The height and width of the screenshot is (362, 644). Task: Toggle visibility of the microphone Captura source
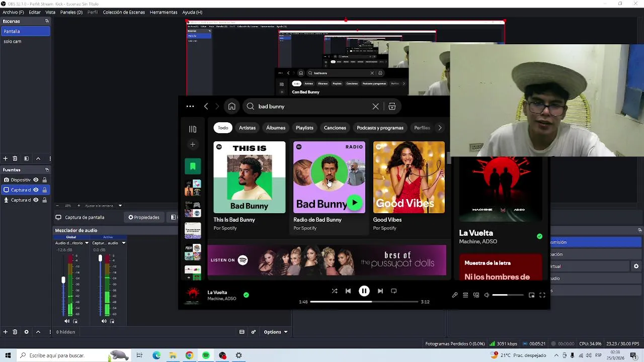(36, 200)
